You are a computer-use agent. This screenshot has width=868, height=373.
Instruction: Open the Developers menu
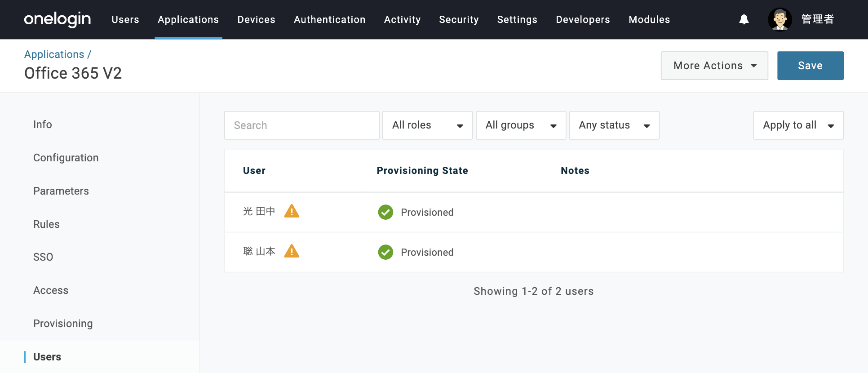pos(583,19)
